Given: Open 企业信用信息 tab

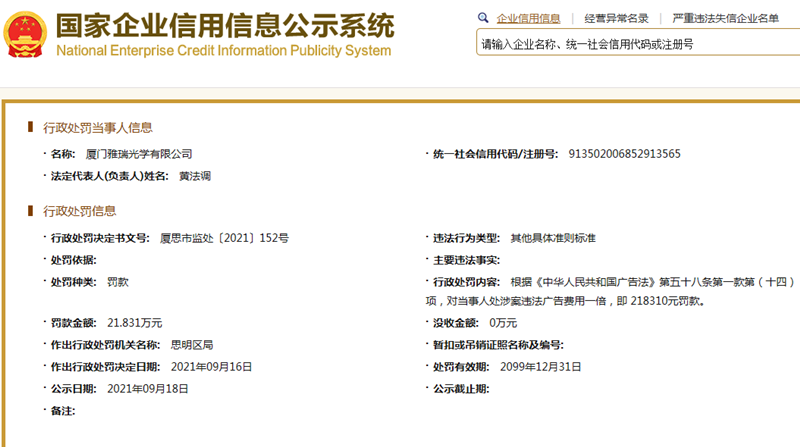Looking at the screenshot, I should (x=528, y=18).
